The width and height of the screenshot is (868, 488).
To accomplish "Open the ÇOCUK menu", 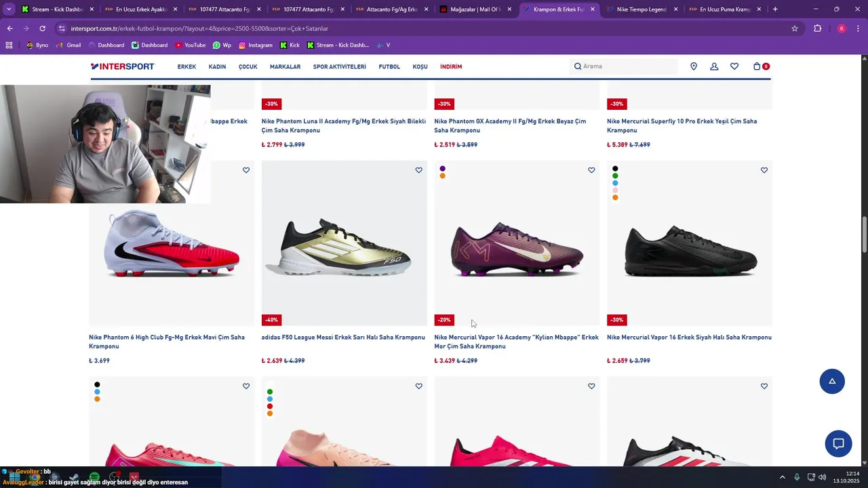I will point(248,67).
